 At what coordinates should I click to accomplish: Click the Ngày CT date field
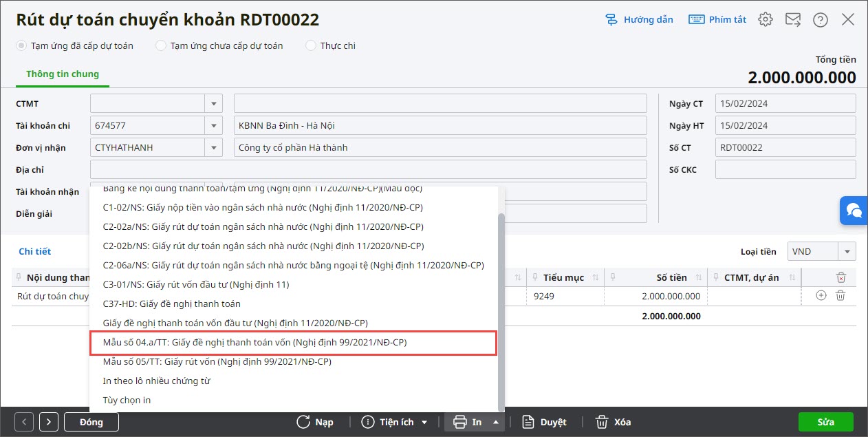pos(785,104)
